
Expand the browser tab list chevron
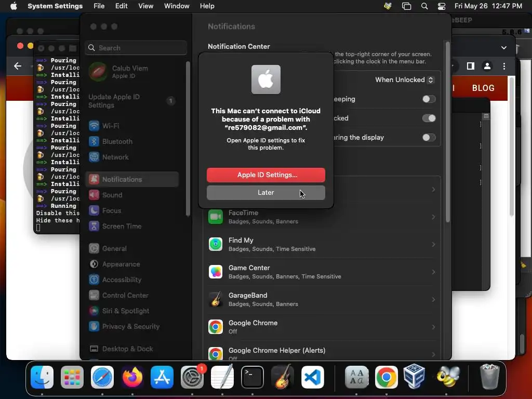504,48
